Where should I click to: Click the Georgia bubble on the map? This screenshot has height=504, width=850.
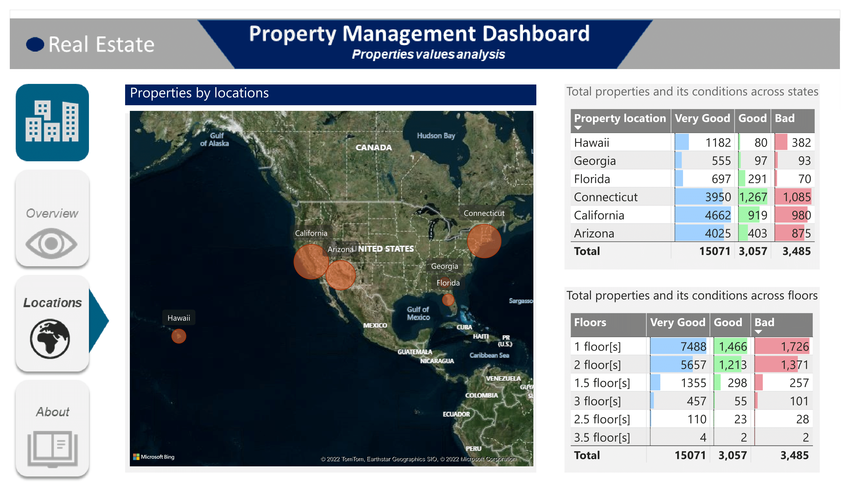(x=445, y=283)
